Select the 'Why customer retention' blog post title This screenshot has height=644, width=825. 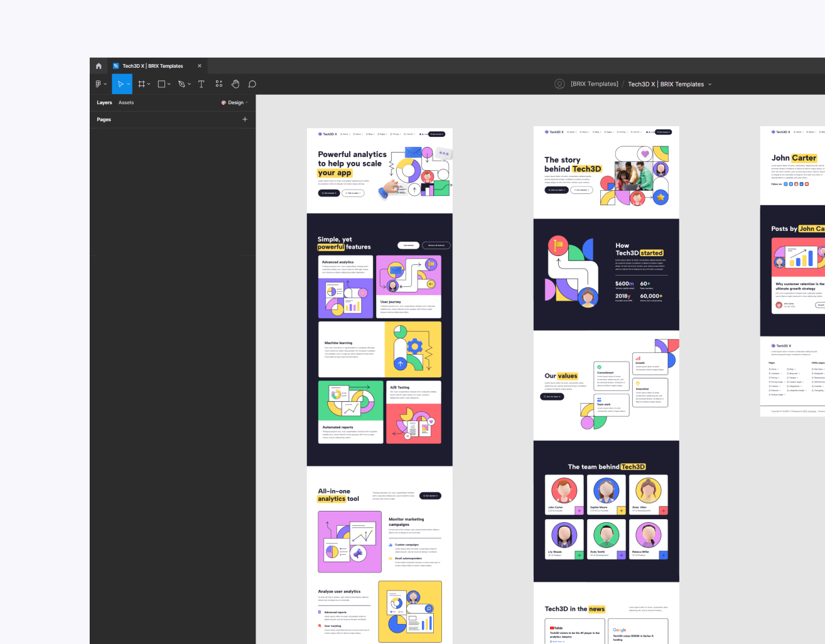[800, 286]
